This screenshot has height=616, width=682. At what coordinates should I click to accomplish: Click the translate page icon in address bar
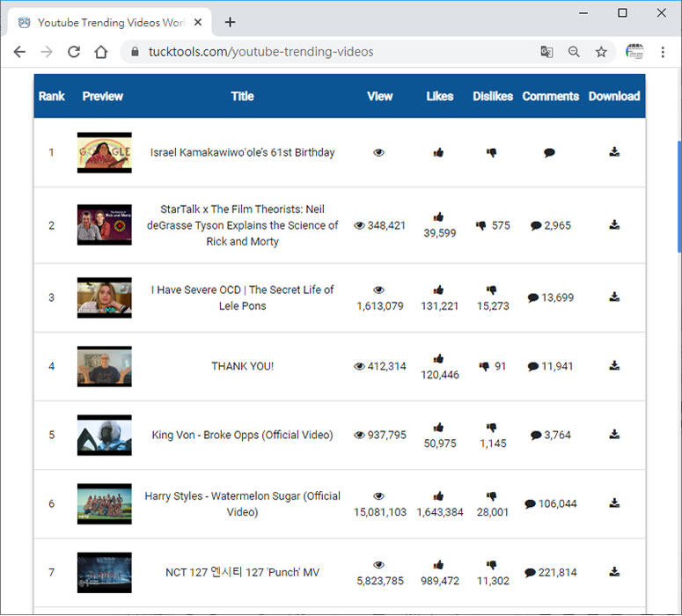[546, 52]
